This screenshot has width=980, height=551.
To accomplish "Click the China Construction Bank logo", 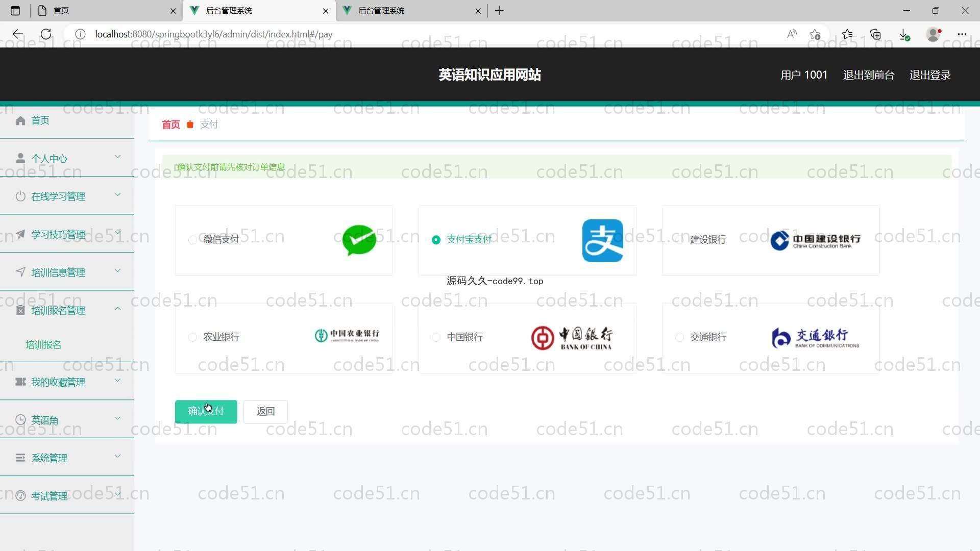I will [815, 241].
